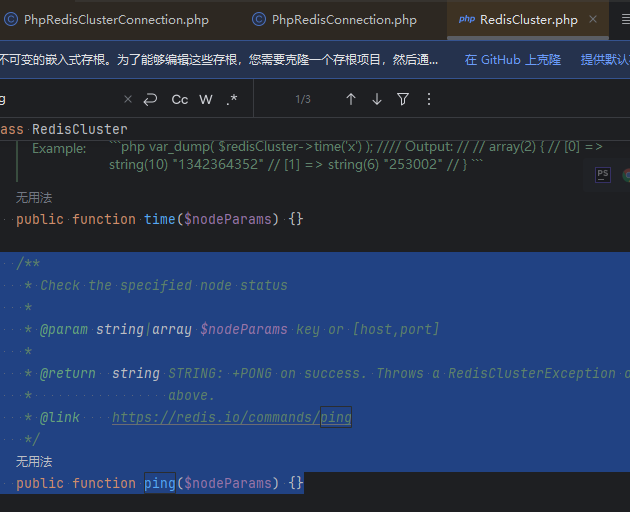
Task: Toggle Words (W) search option
Action: (x=206, y=99)
